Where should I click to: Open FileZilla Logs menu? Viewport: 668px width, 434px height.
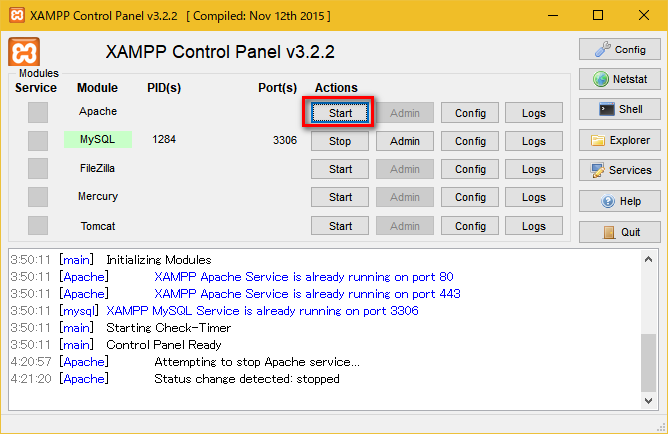point(534,169)
